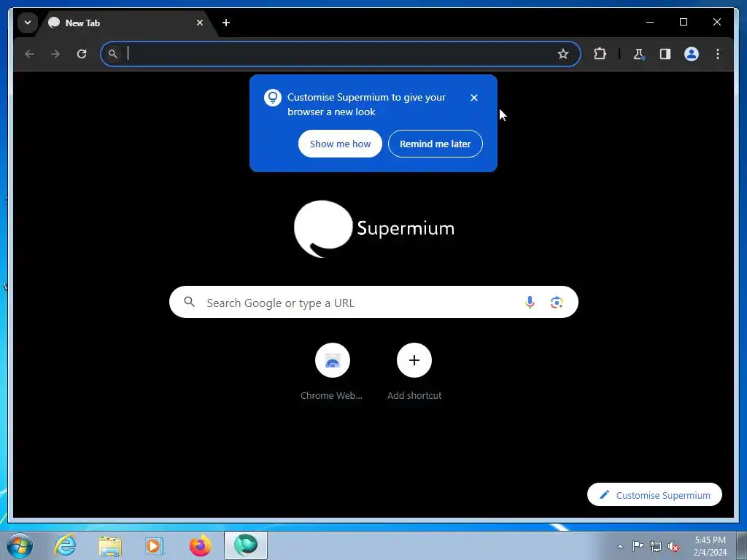The height and width of the screenshot is (560, 747).
Task: Open a new tab with plus button
Action: [x=226, y=23]
